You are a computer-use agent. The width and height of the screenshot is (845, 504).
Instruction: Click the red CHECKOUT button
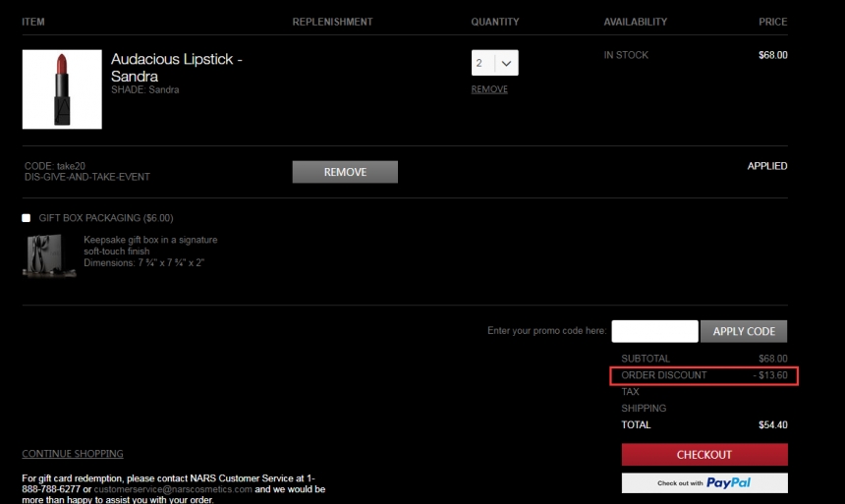(704, 455)
